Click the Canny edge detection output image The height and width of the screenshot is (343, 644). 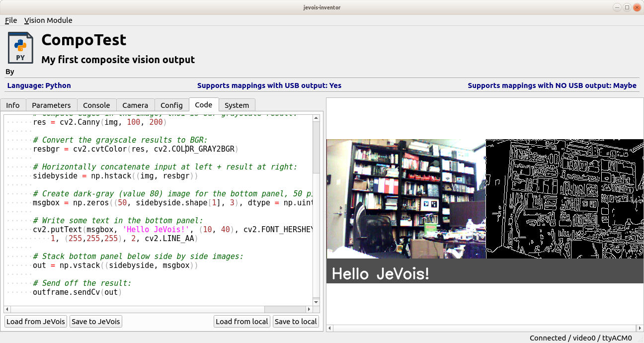[565, 199]
